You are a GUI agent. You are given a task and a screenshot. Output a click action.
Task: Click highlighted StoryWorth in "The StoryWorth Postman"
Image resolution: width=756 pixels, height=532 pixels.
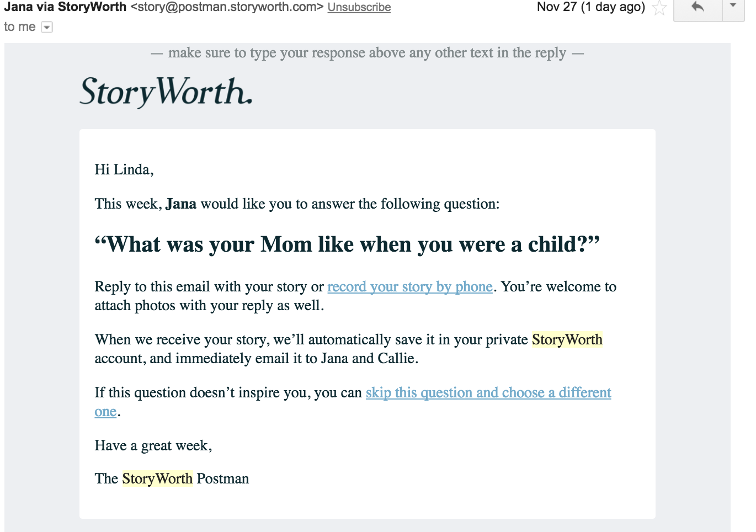pyautogui.click(x=157, y=479)
